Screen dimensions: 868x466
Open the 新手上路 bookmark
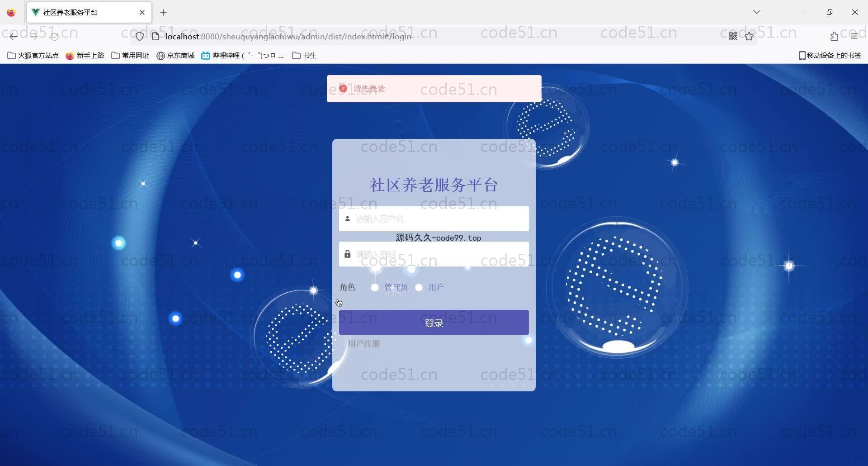pos(85,55)
